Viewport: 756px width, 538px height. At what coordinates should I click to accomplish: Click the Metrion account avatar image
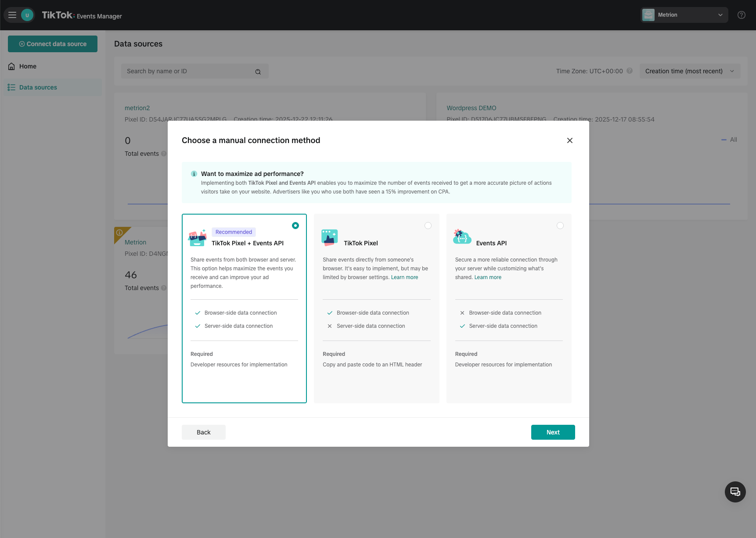point(648,15)
